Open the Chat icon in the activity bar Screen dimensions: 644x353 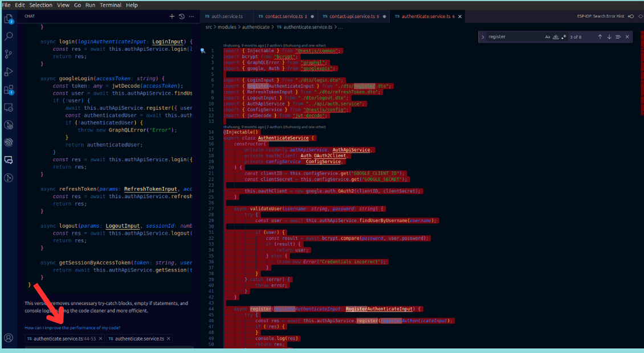[8, 161]
